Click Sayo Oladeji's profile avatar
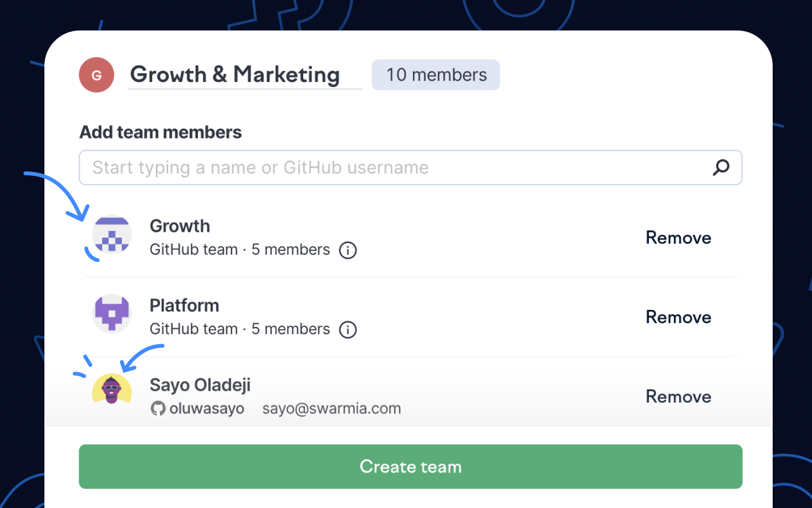Image resolution: width=812 pixels, height=508 pixels. pyautogui.click(x=112, y=389)
